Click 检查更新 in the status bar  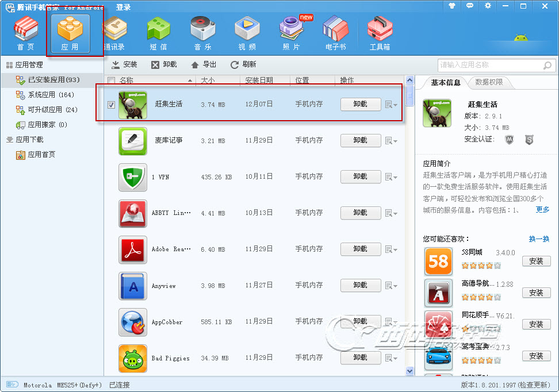533,385
